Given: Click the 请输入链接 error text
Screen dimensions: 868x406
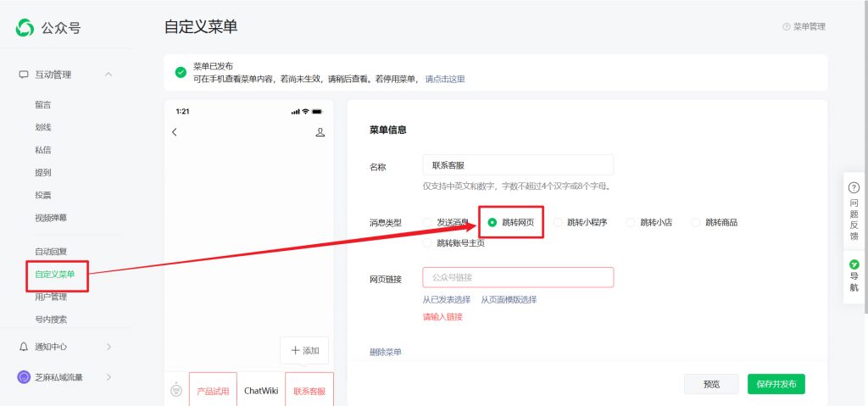Looking at the screenshot, I should click(442, 317).
